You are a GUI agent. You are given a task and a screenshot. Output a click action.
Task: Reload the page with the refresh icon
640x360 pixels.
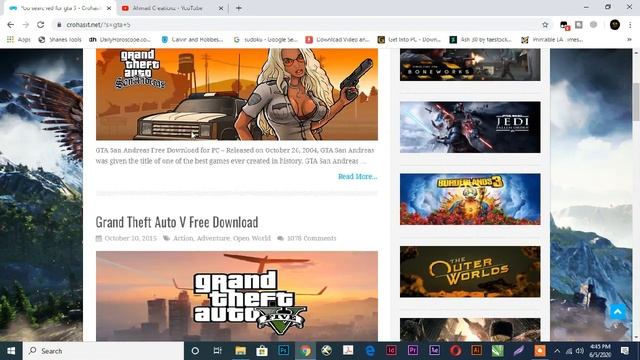click(40, 25)
